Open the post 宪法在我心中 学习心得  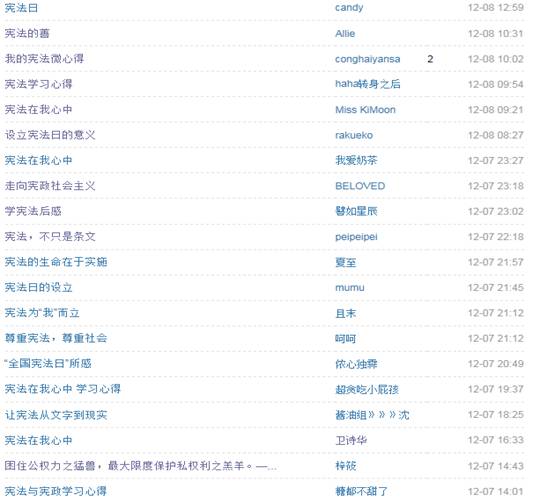click(x=63, y=389)
